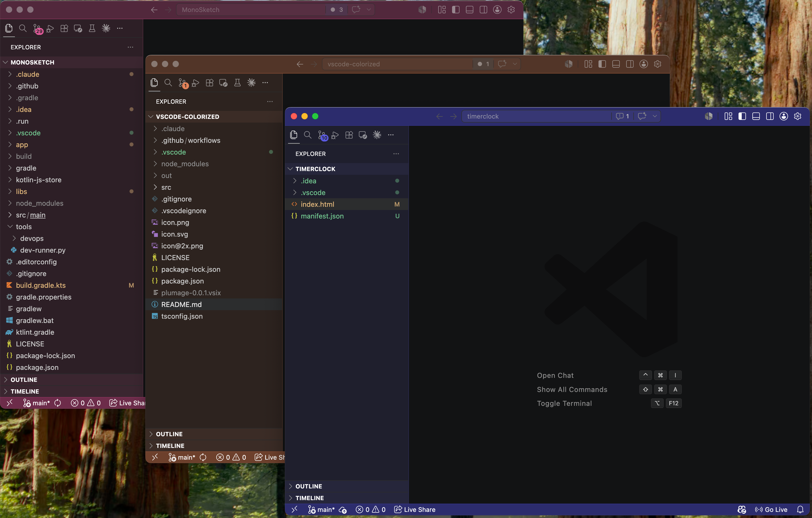Open Extensions view in MonoSketch window
This screenshot has height=518, width=812.
click(x=64, y=28)
